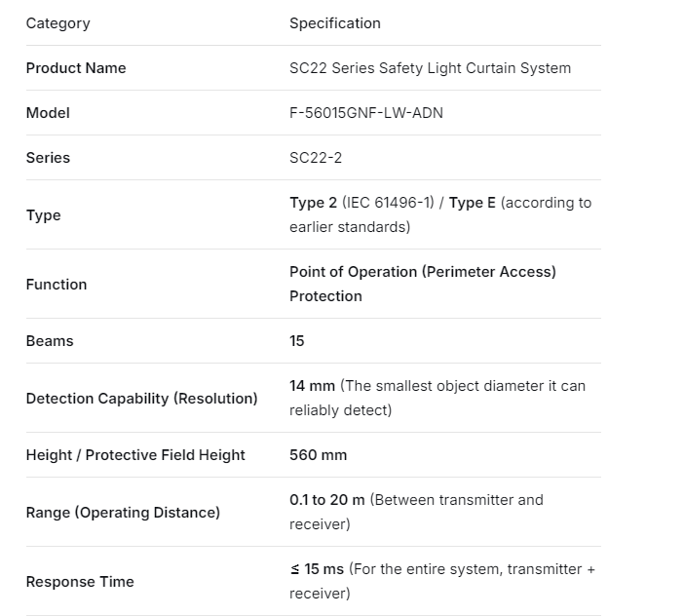
Task: Click the bold 0.1 to 20 m range value
Action: (x=326, y=500)
